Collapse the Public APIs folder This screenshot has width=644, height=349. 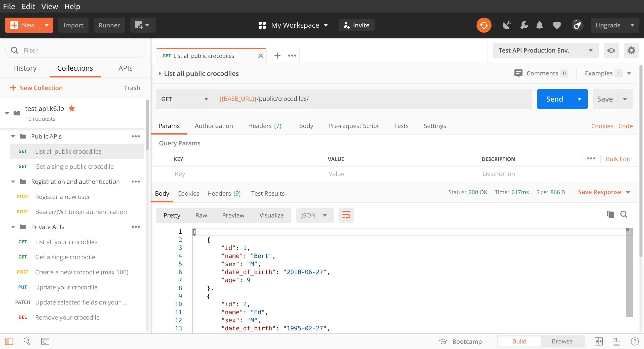point(13,137)
